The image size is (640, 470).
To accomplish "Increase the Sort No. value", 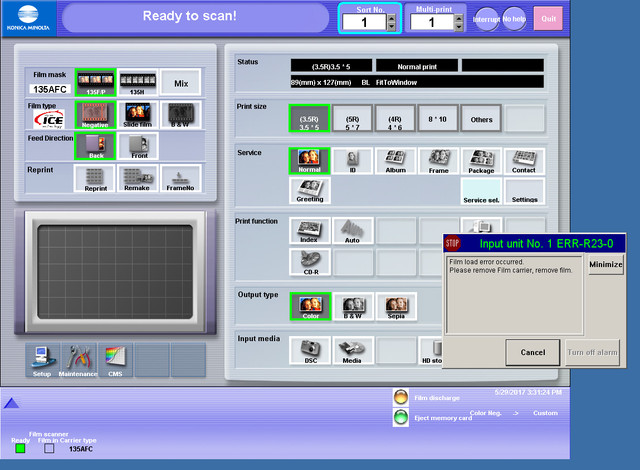I will pyautogui.click(x=391, y=18).
